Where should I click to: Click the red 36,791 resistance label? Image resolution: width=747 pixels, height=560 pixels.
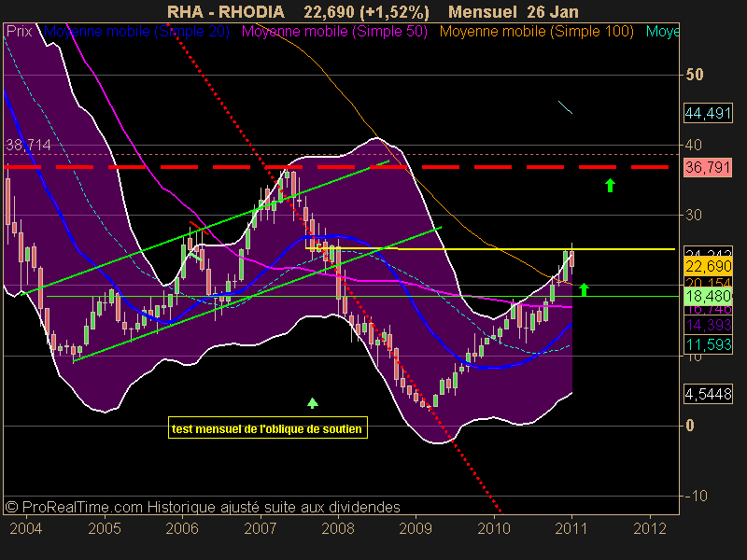[x=708, y=168]
